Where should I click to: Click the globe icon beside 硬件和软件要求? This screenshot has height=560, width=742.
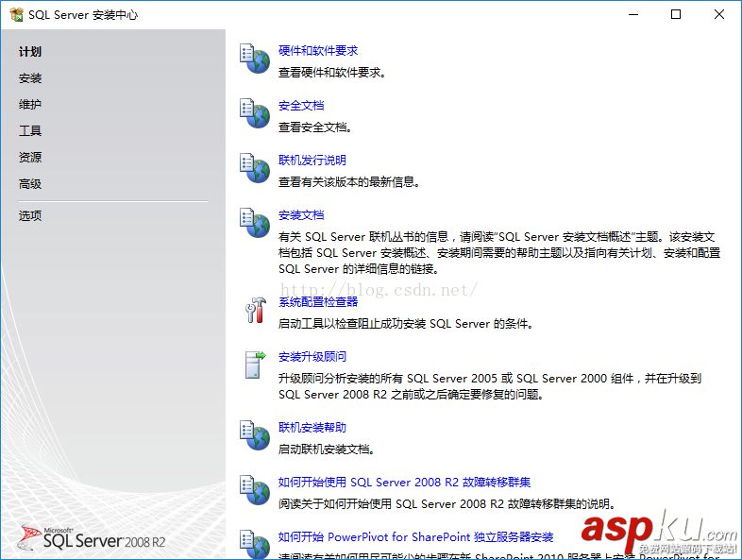[255, 59]
